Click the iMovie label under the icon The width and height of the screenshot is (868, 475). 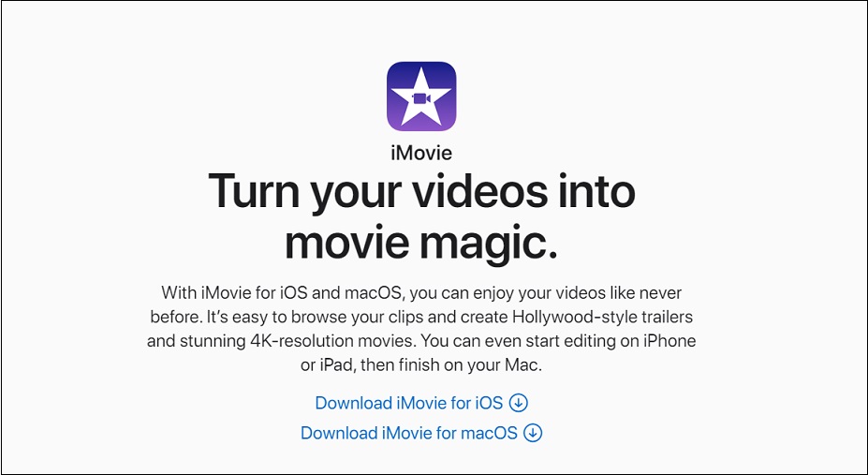coord(421,152)
